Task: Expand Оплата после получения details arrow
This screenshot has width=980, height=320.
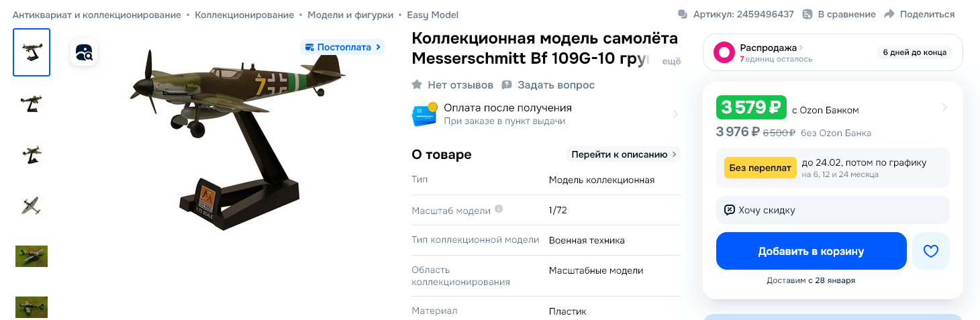Action: coord(675,114)
